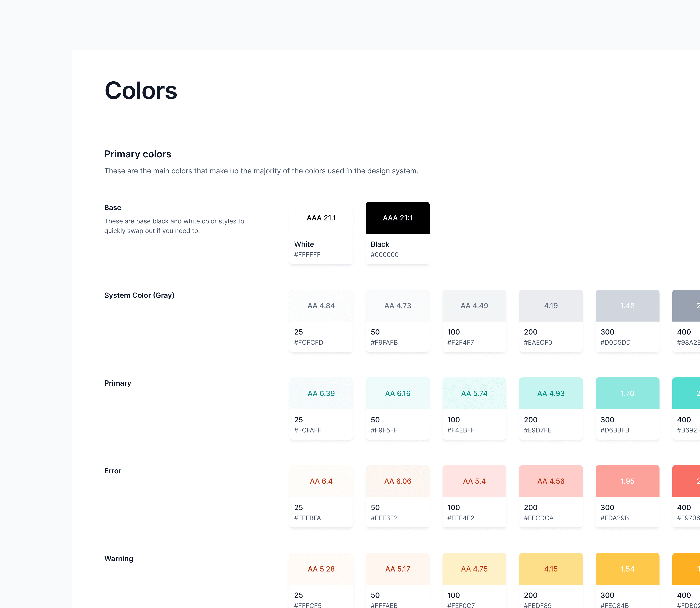Select the Primary colors section heading
Image resolution: width=700 pixels, height=608 pixels.
tap(138, 154)
